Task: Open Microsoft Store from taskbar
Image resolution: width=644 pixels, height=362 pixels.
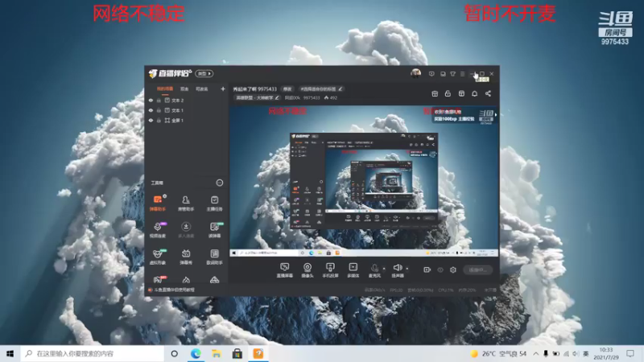Action: coord(237,353)
